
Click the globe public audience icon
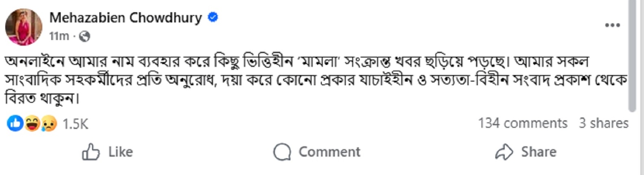tap(84, 37)
